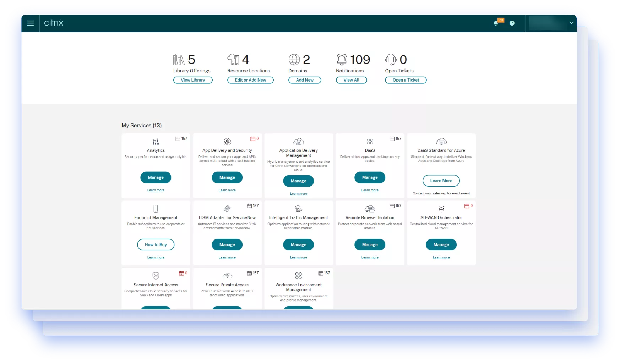Viewport: 620px width, 364px height.
Task: Click the Library Offerings books icon
Action: 179,60
